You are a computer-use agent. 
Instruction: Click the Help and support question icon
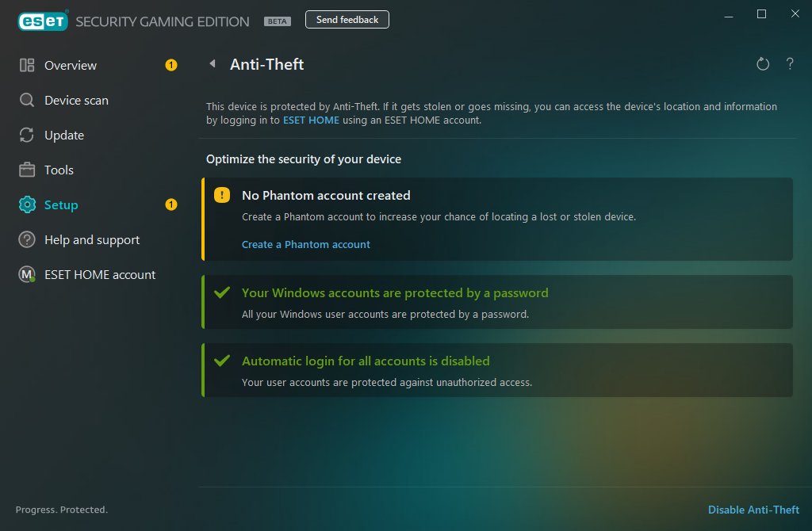(x=27, y=239)
